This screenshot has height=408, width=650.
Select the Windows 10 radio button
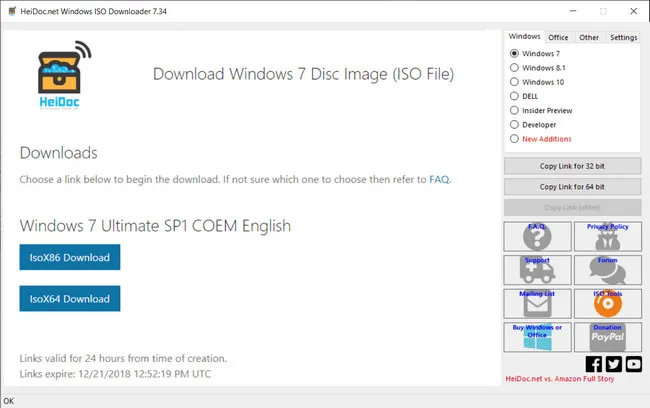click(514, 82)
